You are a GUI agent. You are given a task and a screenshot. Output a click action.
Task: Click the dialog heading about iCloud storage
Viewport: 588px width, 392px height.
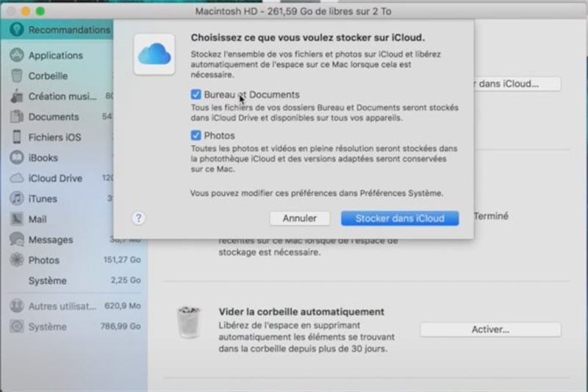click(307, 38)
